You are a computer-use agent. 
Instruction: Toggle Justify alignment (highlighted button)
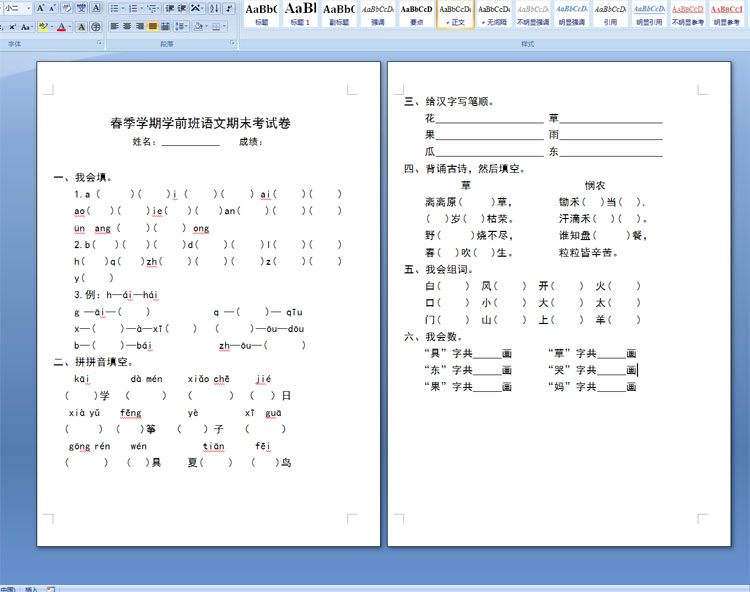coord(153,26)
